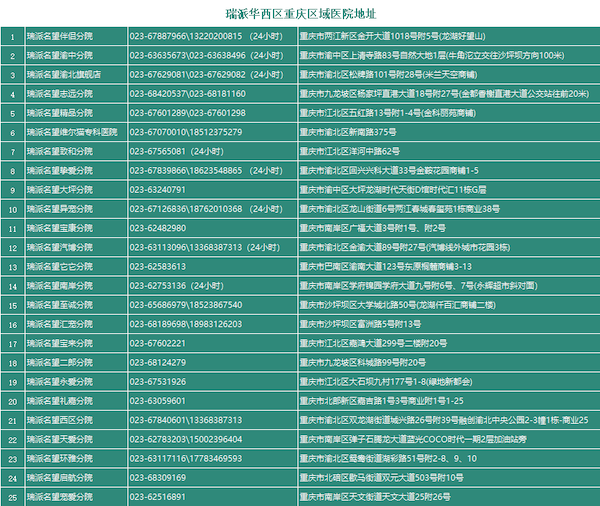Click address 重庆市北碚区歇马街道双元大道503号附10号

click(382, 478)
